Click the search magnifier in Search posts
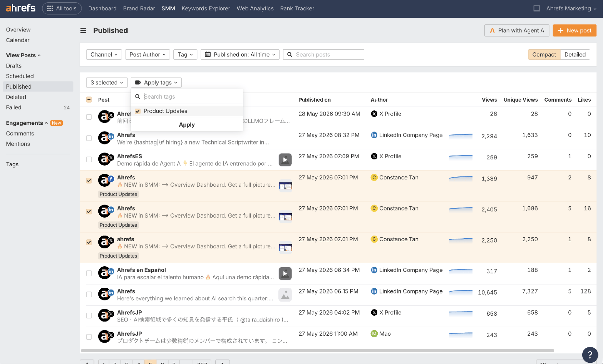This screenshot has height=364, width=603. pyautogui.click(x=290, y=55)
